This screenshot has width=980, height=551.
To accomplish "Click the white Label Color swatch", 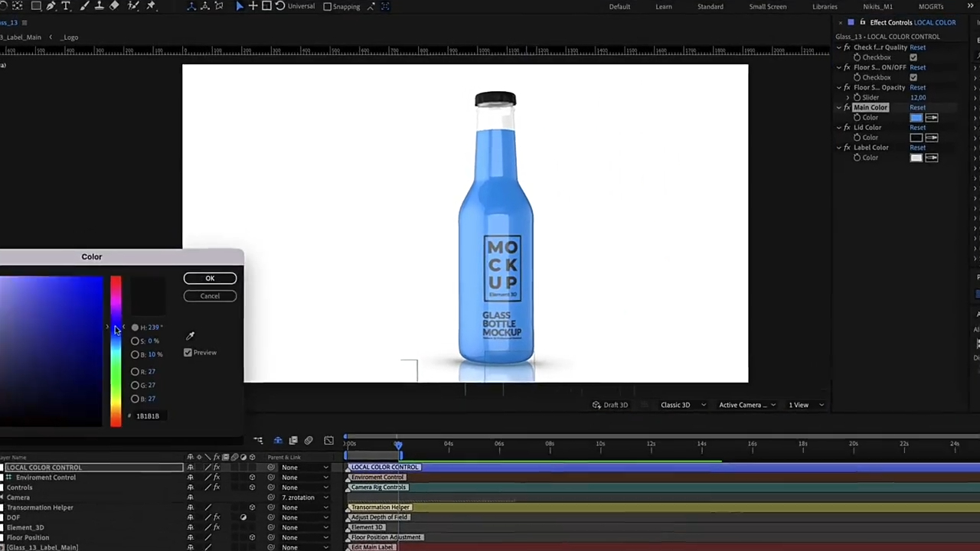I will pos(916,158).
